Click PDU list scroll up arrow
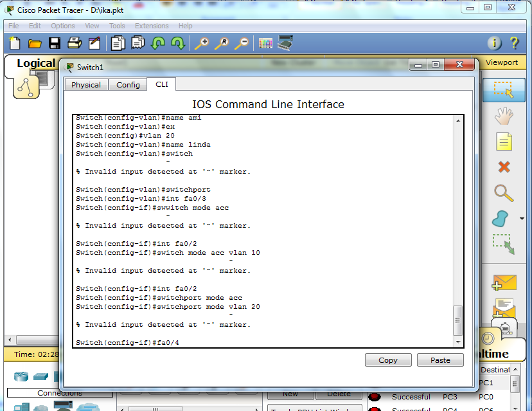 pyautogui.click(x=515, y=369)
